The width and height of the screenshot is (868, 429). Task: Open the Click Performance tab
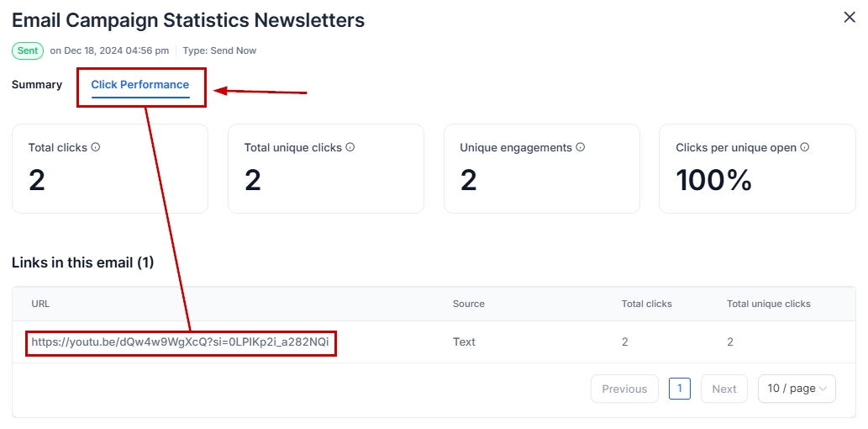click(x=140, y=85)
